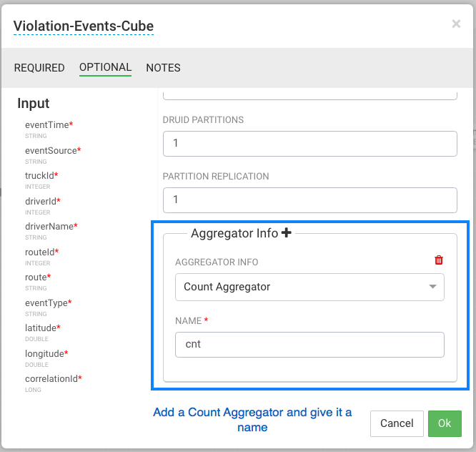
Task: Switch to the NOTES tab
Action: pyautogui.click(x=163, y=68)
